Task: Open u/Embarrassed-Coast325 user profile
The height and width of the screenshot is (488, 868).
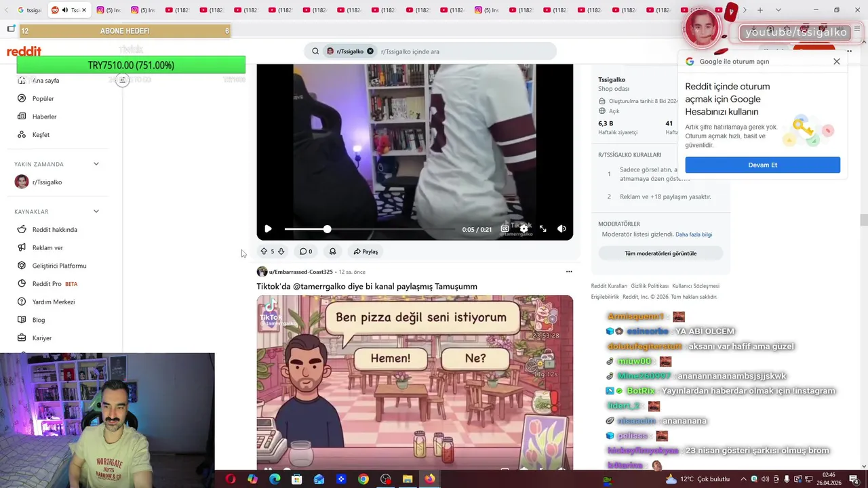Action: (x=300, y=272)
